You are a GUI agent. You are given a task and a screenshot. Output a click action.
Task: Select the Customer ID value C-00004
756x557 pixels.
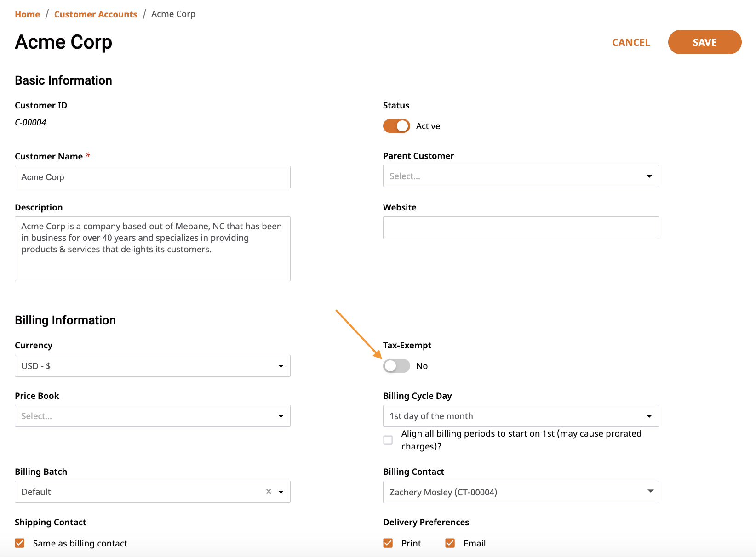tap(30, 122)
